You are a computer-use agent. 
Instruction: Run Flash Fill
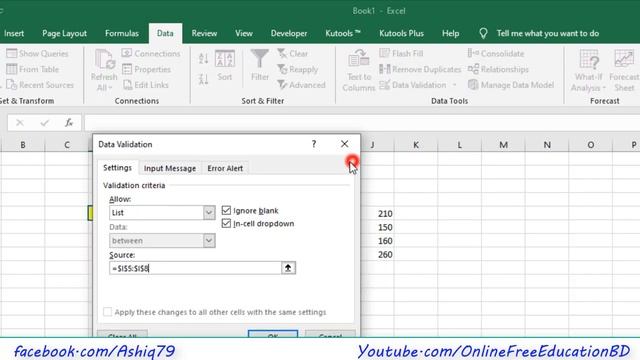[401, 53]
